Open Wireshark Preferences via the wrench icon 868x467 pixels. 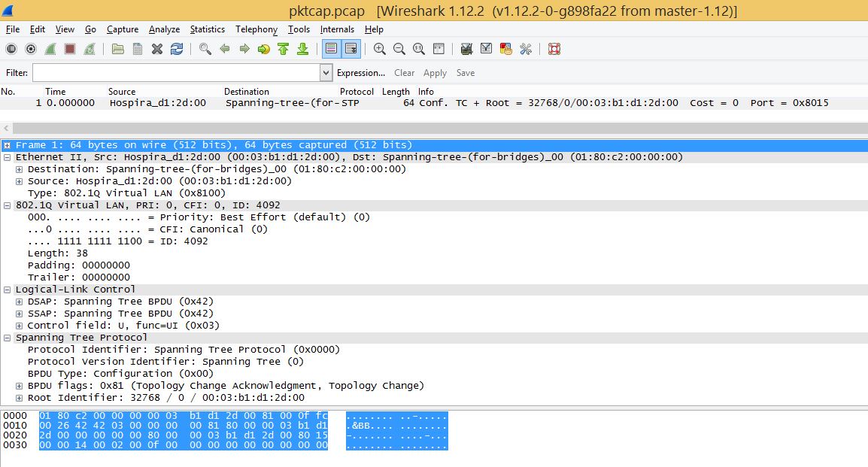pos(526,49)
